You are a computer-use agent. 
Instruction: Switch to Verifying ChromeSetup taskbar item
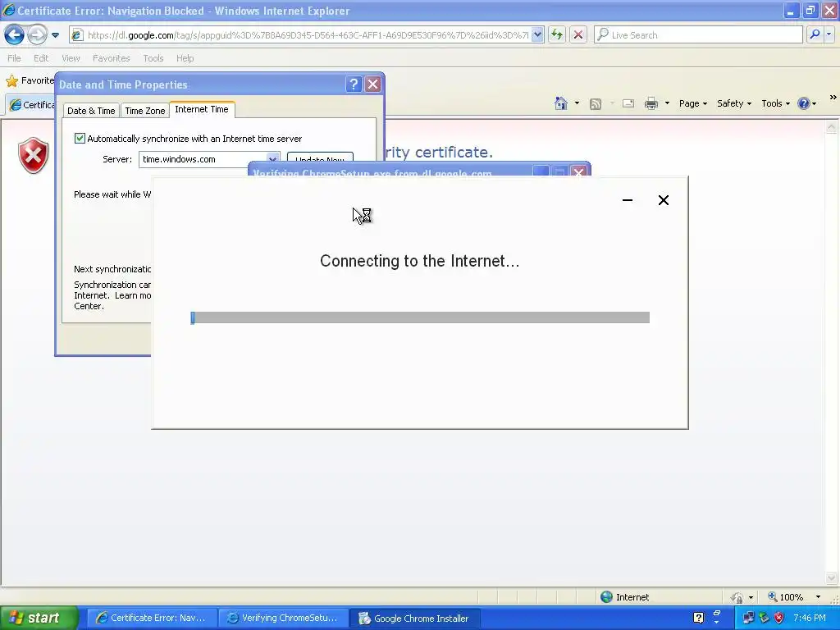pos(283,619)
